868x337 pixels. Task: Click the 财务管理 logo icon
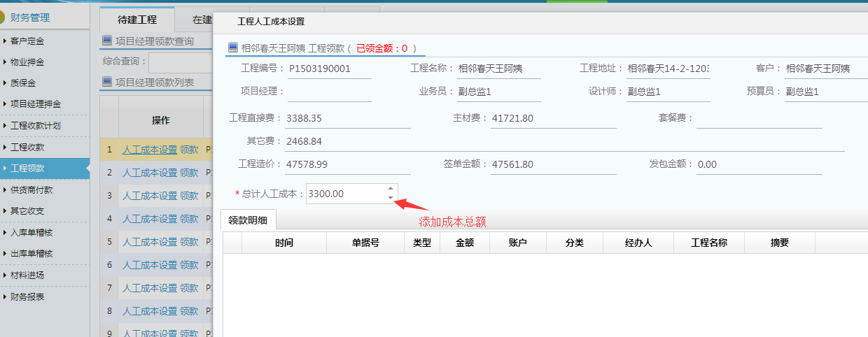3,17
